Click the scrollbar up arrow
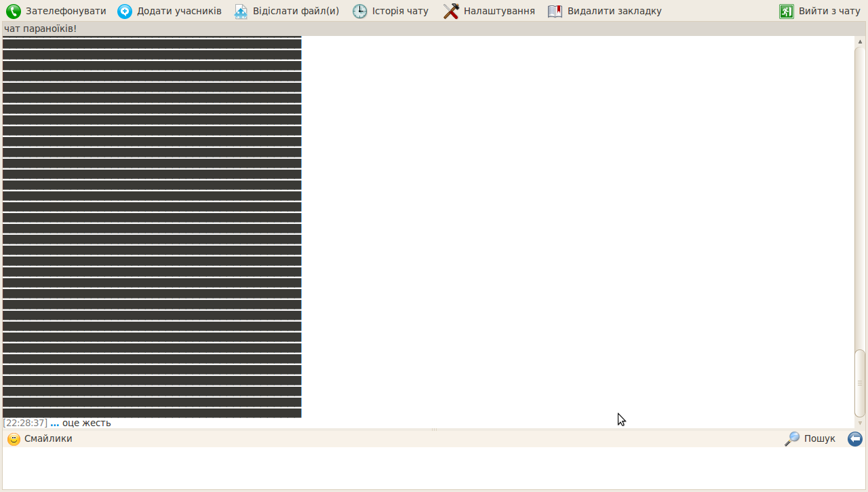The image size is (868, 492). point(860,41)
